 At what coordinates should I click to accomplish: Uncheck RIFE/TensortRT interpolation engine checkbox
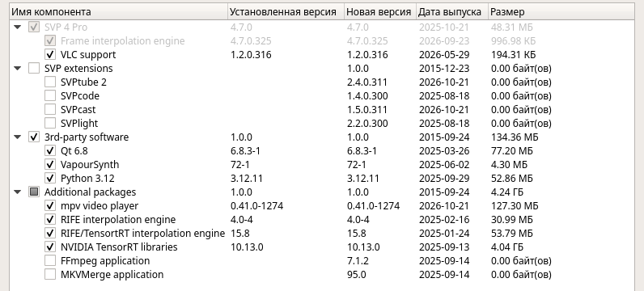click(x=50, y=233)
